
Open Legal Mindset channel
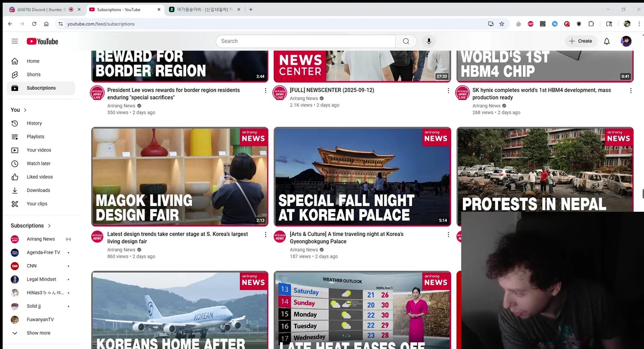point(41,280)
